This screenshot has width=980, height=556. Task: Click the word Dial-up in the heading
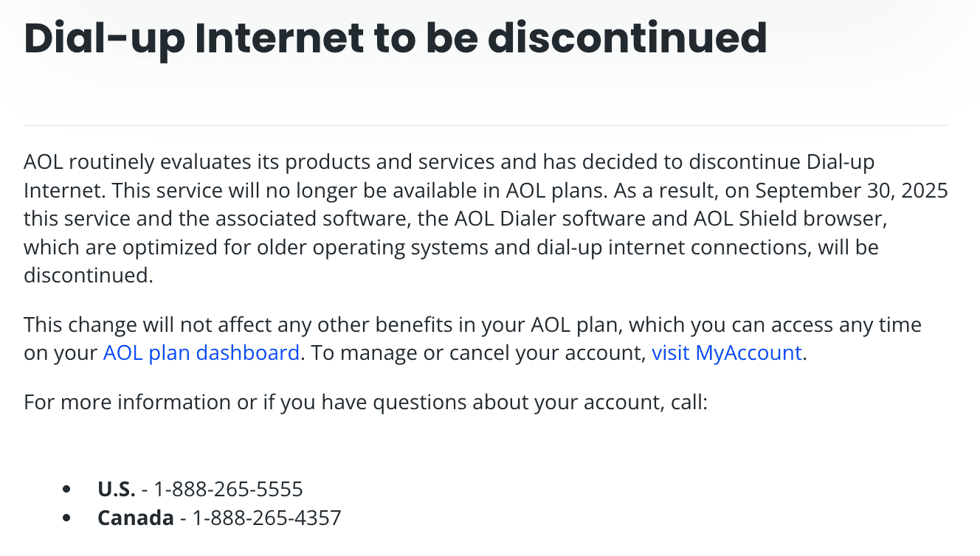click(103, 38)
